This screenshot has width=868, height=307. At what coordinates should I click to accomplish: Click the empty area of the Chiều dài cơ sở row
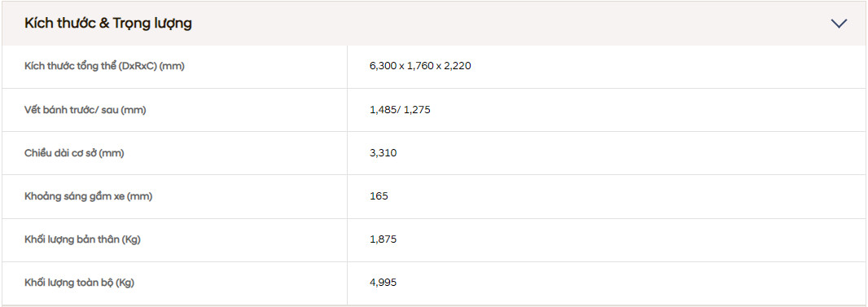pyautogui.click(x=631, y=153)
